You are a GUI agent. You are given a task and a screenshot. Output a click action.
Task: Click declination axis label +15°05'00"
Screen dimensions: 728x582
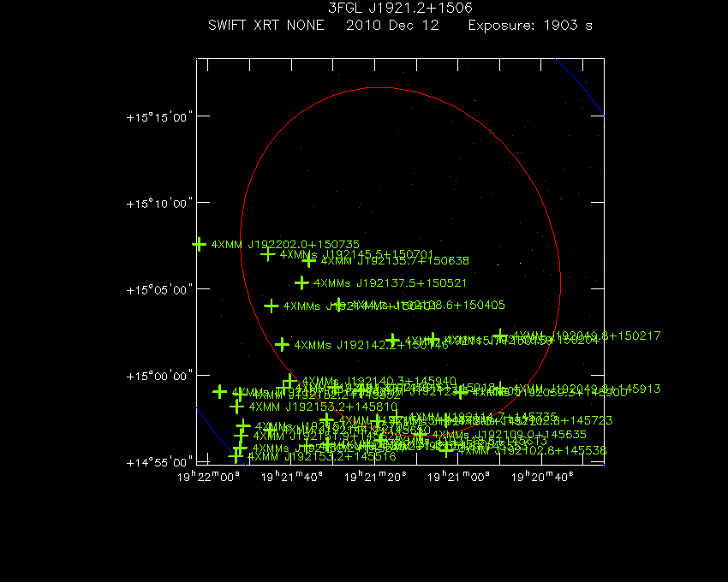point(159,290)
